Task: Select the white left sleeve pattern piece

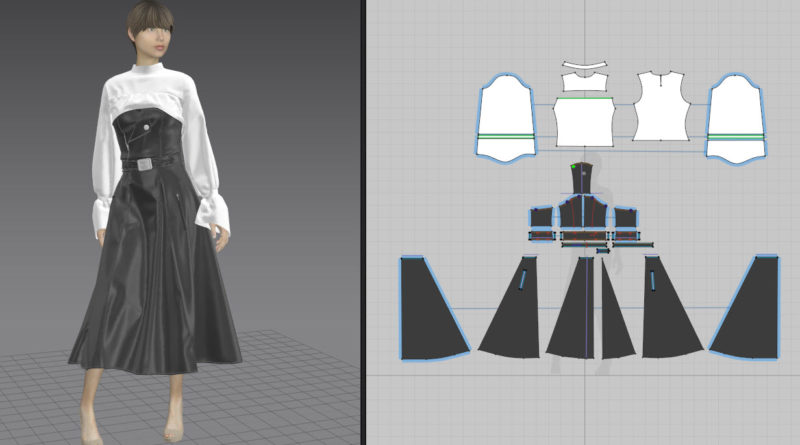Action: pyautogui.click(x=506, y=117)
